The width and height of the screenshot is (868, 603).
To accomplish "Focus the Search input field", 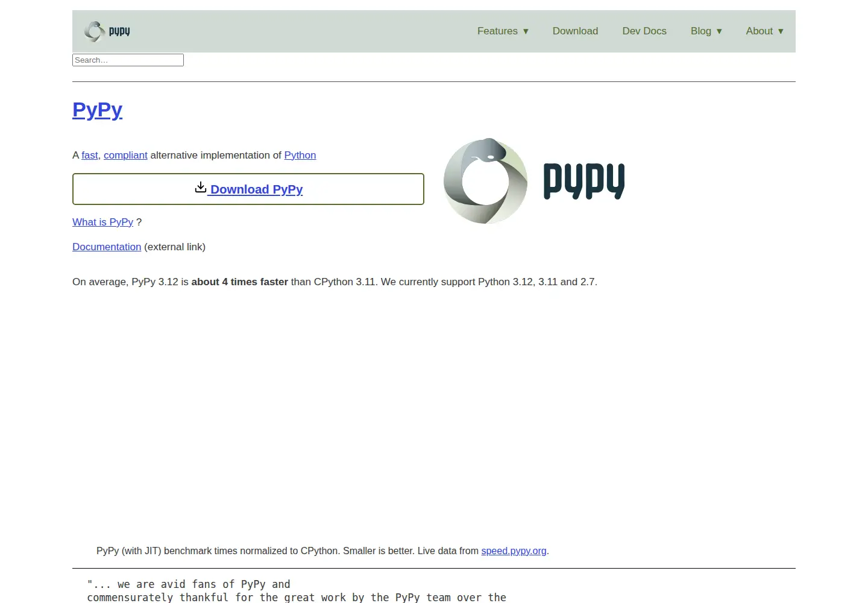I will [x=128, y=60].
